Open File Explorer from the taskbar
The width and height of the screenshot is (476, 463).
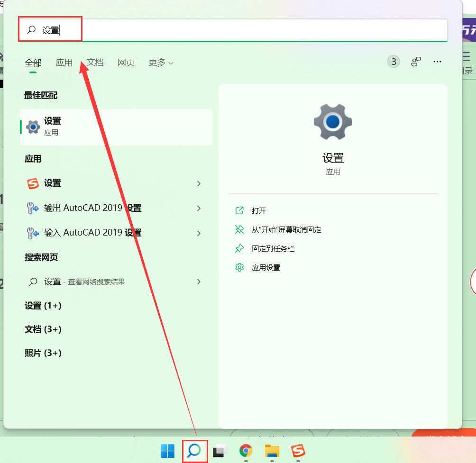[x=272, y=451]
